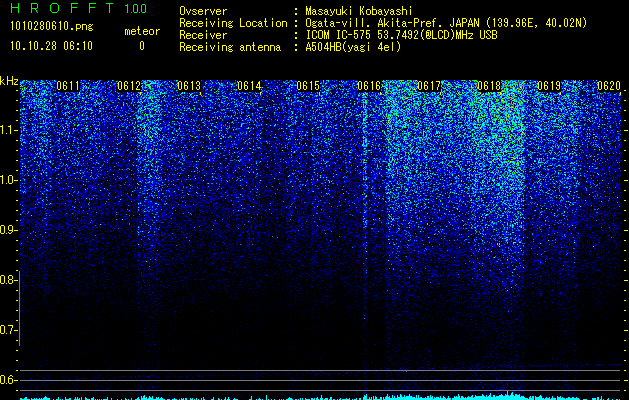Select the 0620 time marker
The width and height of the screenshot is (629, 400).
[x=609, y=86]
